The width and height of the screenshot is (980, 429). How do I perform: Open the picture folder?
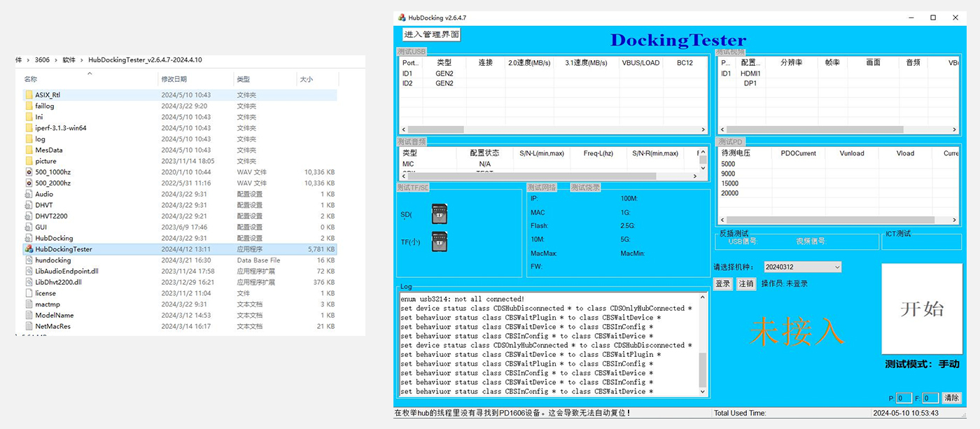tap(45, 161)
